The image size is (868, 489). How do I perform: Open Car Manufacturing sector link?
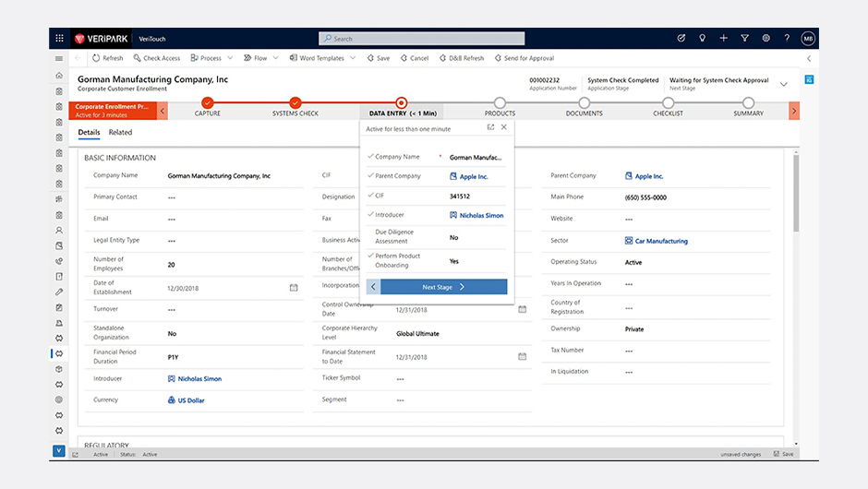pyautogui.click(x=661, y=241)
